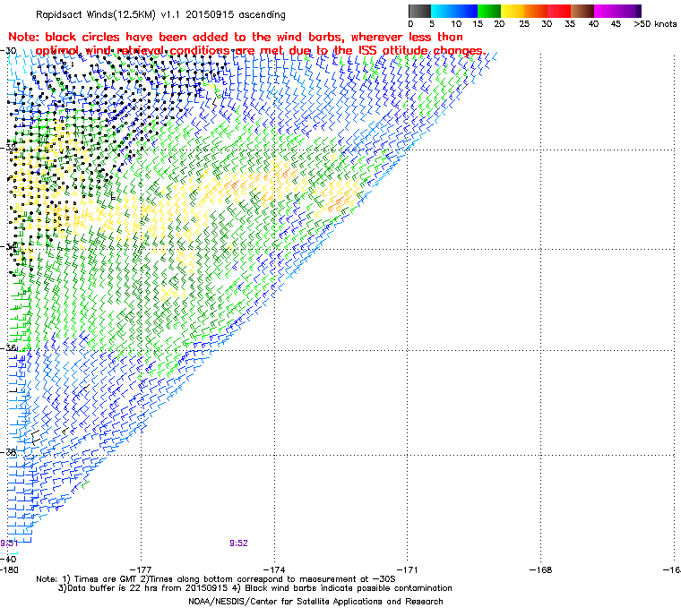Viewport: 681px width, 616px height.
Task: Click the '25' label under the color bar
Action: [x=524, y=24]
